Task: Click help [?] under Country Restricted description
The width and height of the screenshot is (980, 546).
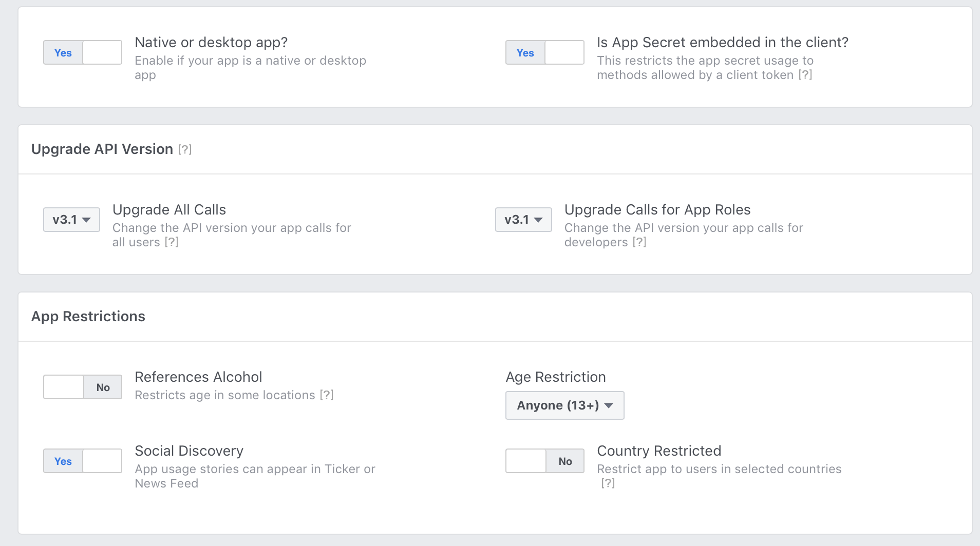Action: click(608, 483)
